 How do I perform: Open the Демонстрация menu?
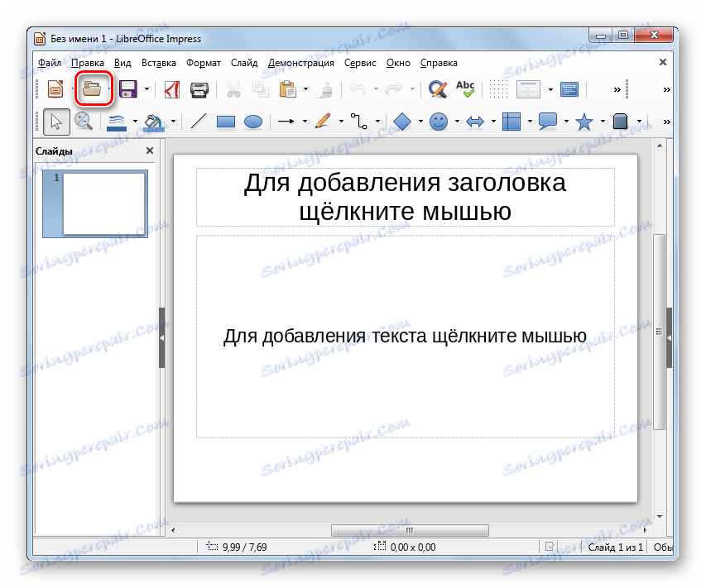coord(300,63)
